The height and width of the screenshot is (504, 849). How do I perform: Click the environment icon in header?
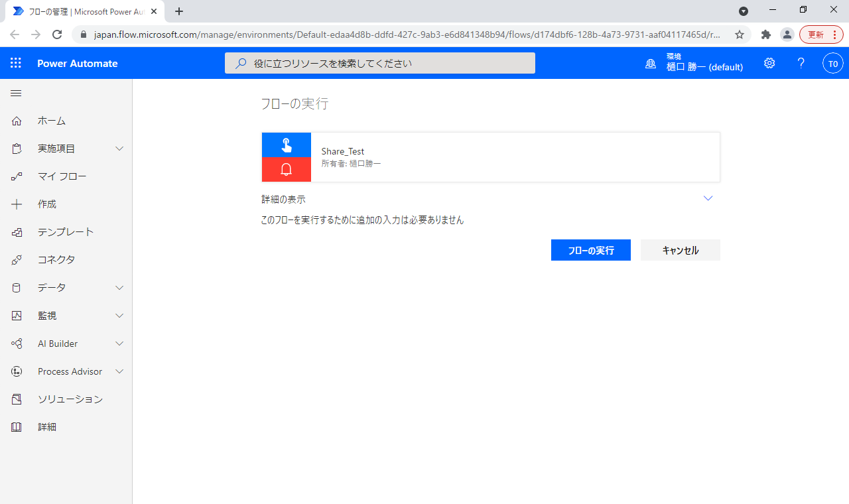[x=651, y=64]
